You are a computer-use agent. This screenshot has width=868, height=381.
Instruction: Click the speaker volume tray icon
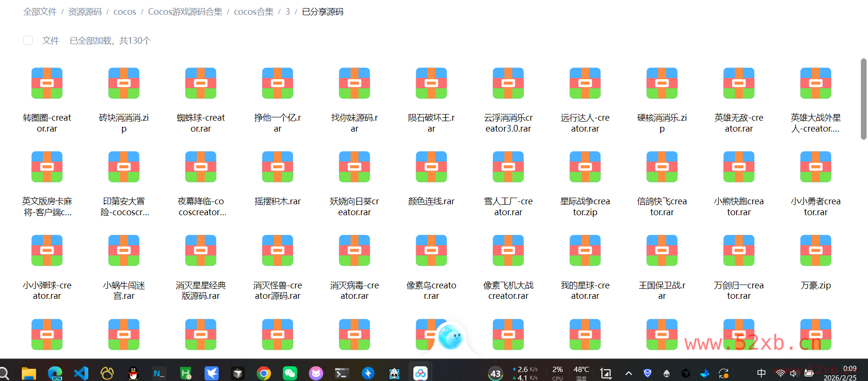[794, 373]
